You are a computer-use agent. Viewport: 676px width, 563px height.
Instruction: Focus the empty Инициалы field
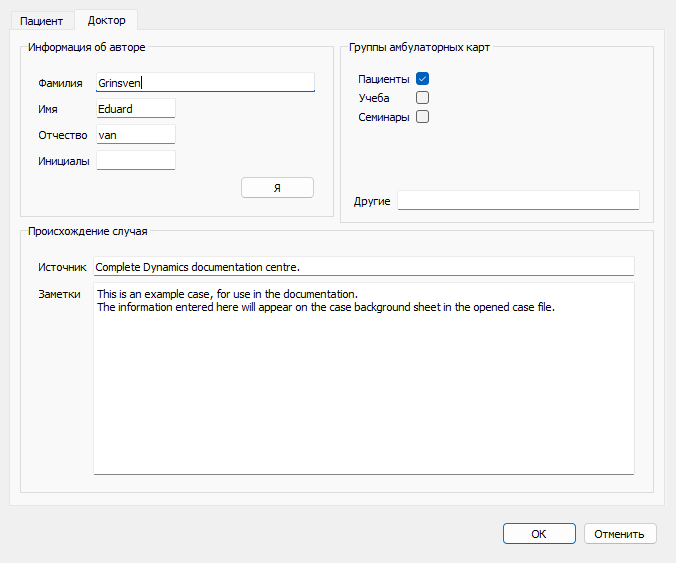(136, 160)
